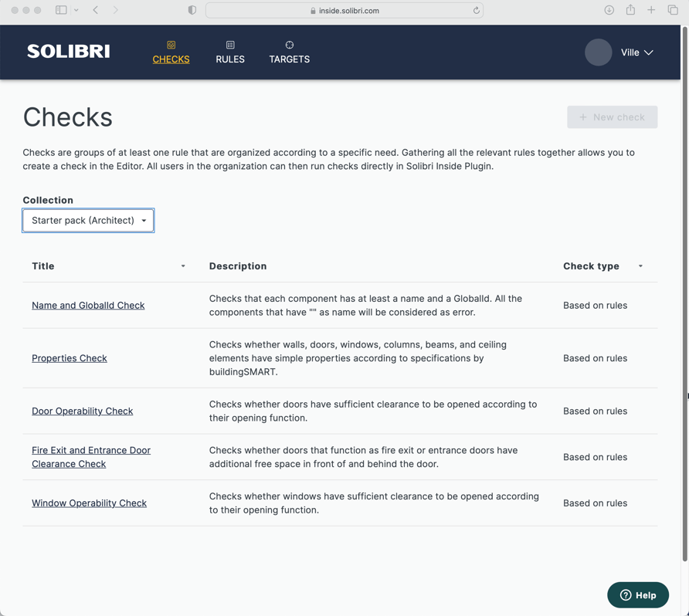Screen dimensions: 689x616
Task: Open the Window Operability Check link
Action: [x=89, y=503]
